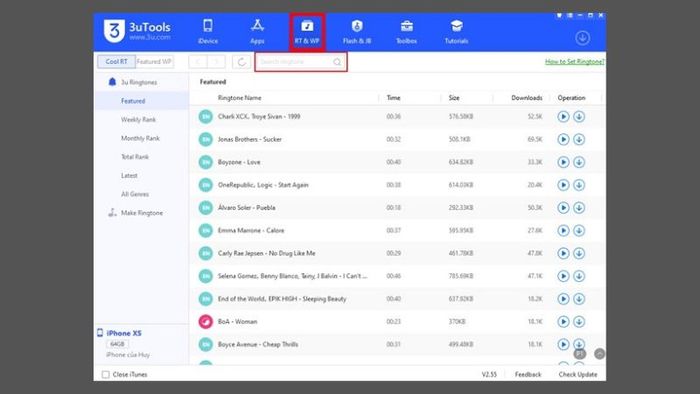
Task: Play EPIK HIGH - Sleeping Beauty
Action: click(563, 299)
